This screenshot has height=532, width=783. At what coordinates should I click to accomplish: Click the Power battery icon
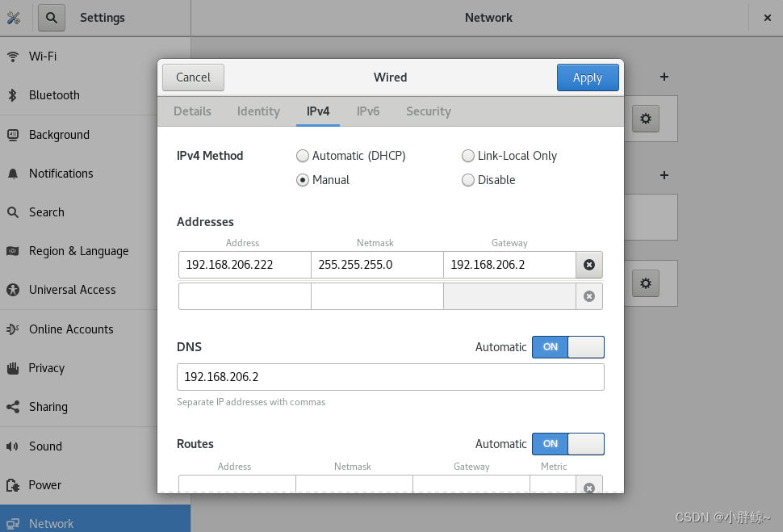tap(13, 485)
